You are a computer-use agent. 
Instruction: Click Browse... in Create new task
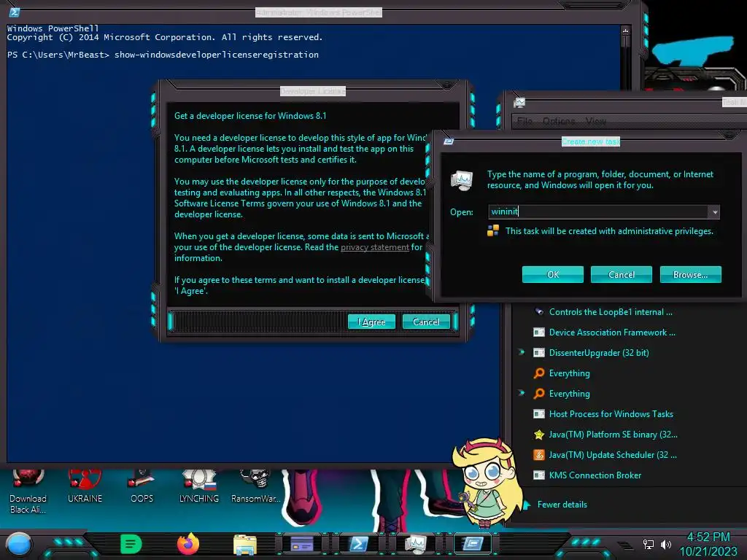pyautogui.click(x=690, y=274)
